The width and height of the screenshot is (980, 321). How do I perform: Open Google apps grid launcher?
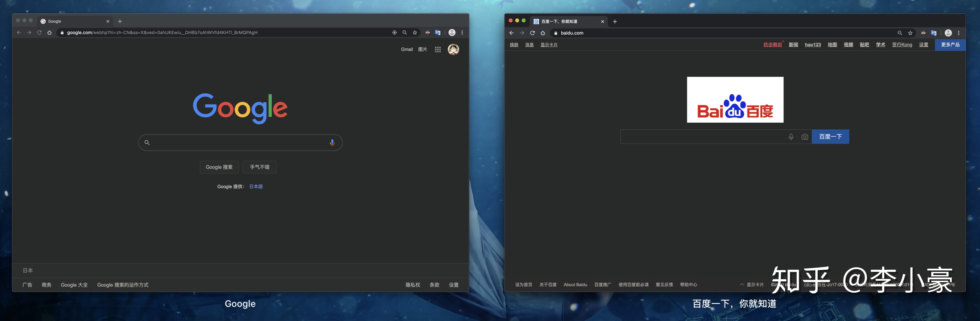438,49
